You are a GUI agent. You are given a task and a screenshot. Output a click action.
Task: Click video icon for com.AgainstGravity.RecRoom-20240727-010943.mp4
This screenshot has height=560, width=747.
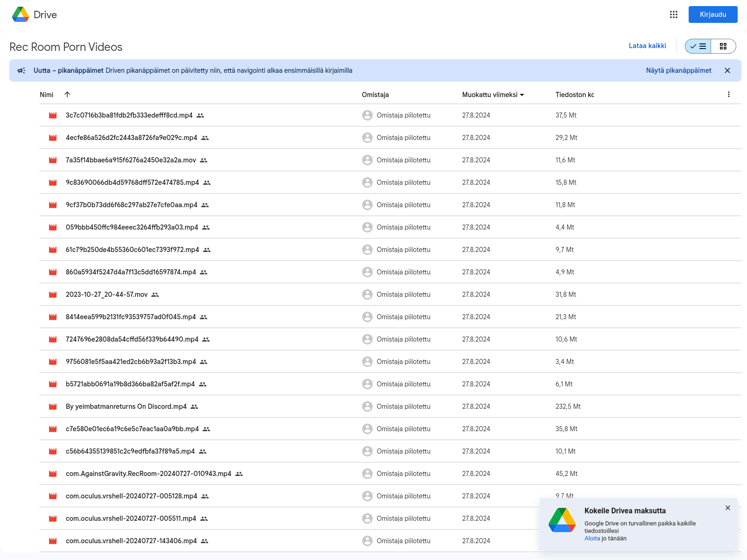(53, 474)
